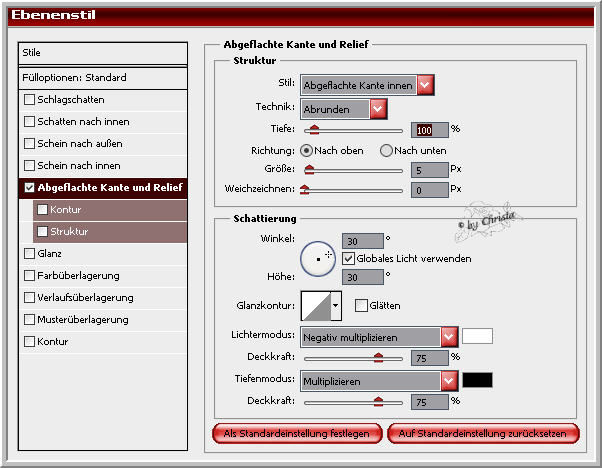Enable the Struktur sub-option checkbox
Viewport: 602px width, 468px height.
(x=42, y=232)
